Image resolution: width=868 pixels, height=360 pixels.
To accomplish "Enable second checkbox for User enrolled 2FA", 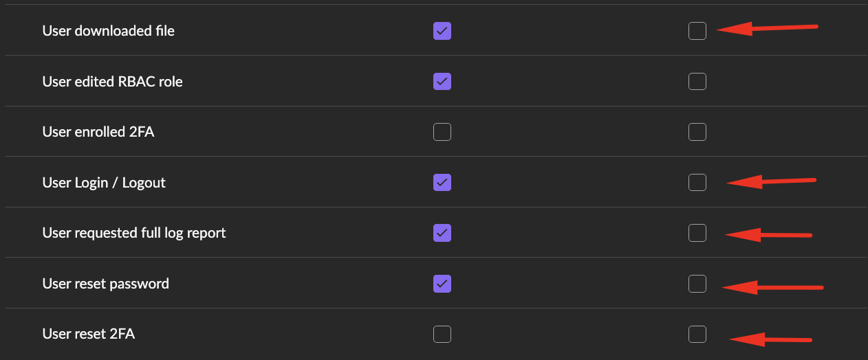I will pos(697,132).
